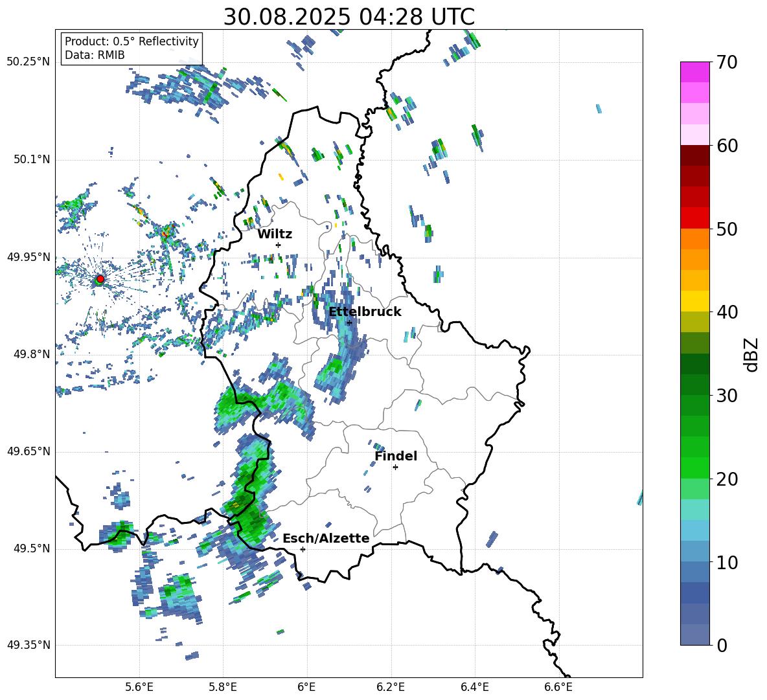Viewport: 767px width, 700px height.
Task: Click the Wiltz city label
Action: coord(275,234)
